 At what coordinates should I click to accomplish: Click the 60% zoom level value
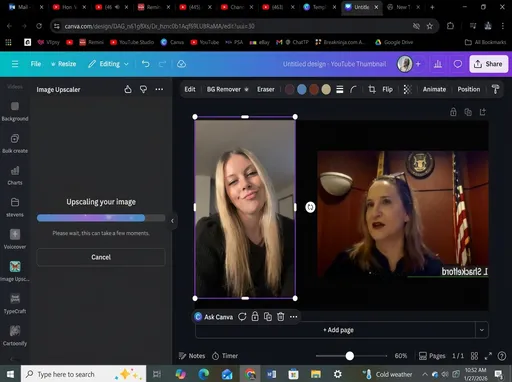click(401, 356)
